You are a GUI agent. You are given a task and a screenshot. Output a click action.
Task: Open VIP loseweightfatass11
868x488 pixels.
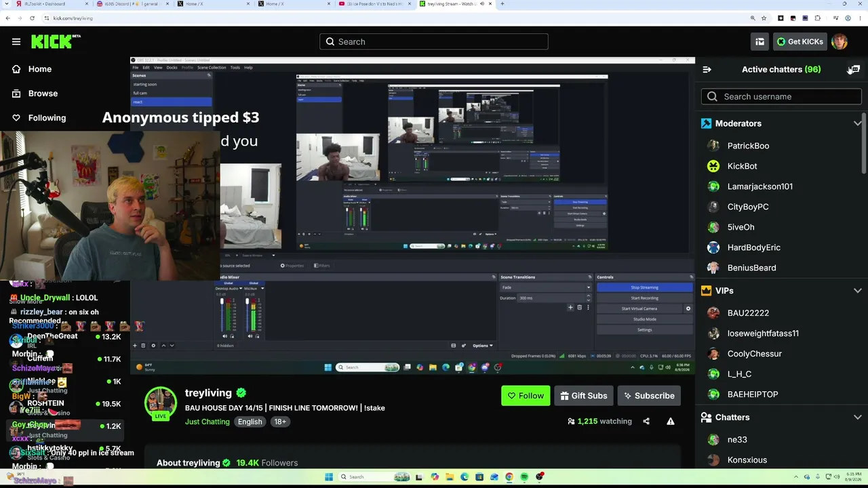coord(763,333)
